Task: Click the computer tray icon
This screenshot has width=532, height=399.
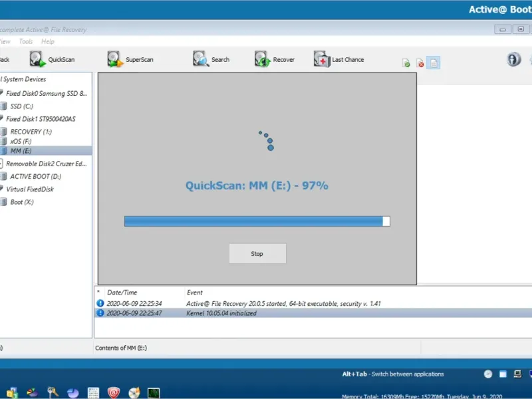Action: 517,374
